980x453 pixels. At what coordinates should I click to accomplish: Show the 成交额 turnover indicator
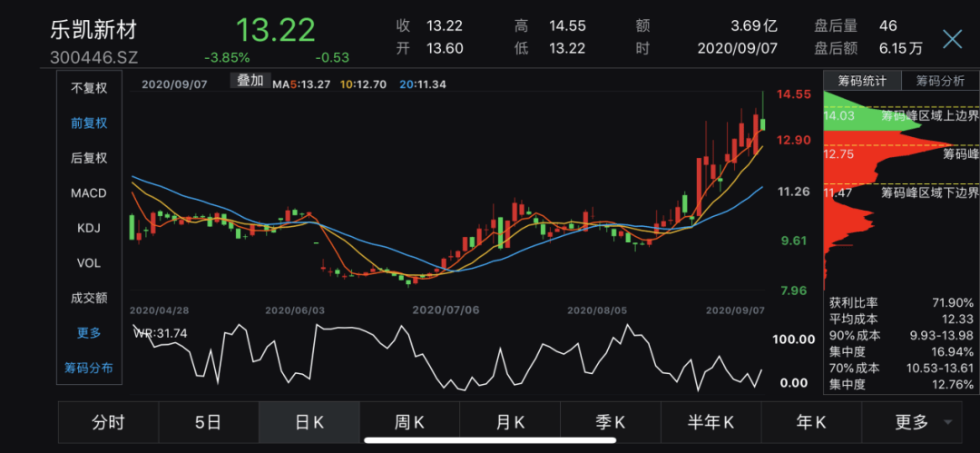89,298
